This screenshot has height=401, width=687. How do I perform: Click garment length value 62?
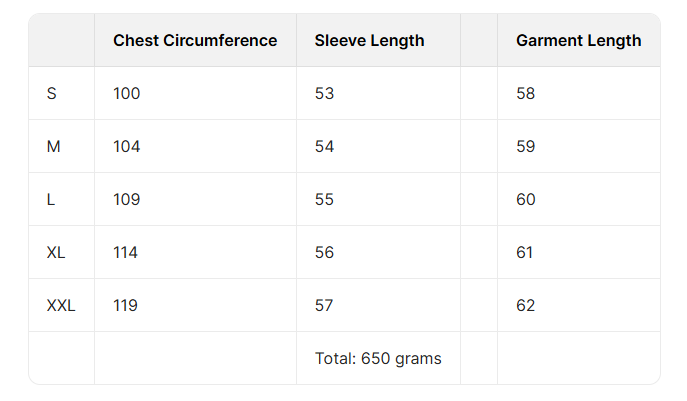(x=526, y=306)
